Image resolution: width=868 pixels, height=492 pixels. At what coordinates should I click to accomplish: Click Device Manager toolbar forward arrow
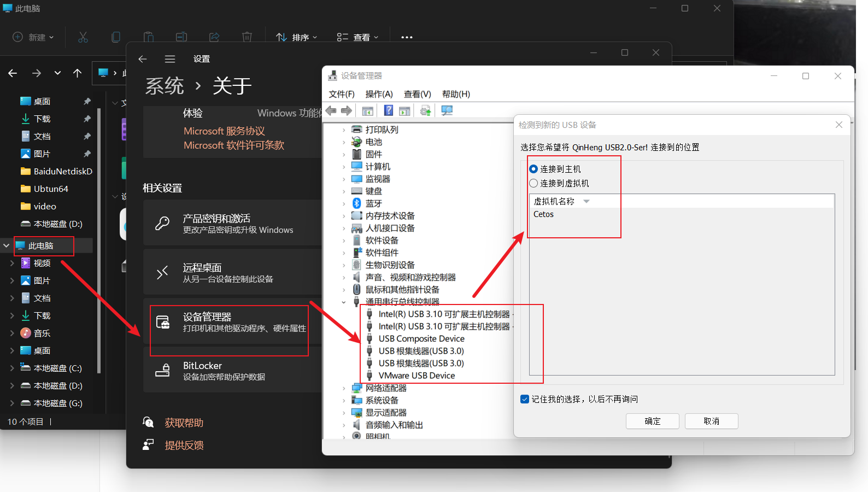(x=347, y=111)
